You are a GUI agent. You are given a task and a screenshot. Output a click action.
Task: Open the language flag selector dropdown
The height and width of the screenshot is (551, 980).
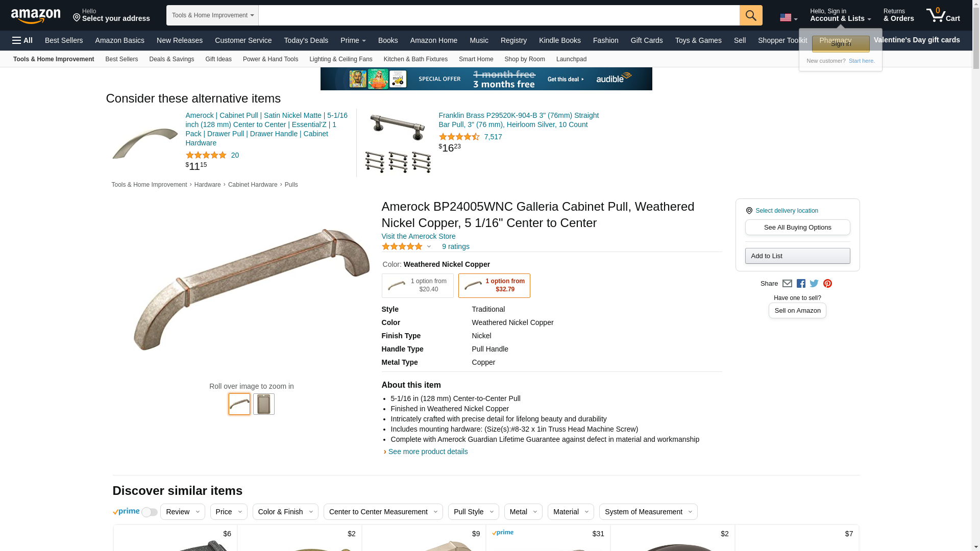click(789, 18)
